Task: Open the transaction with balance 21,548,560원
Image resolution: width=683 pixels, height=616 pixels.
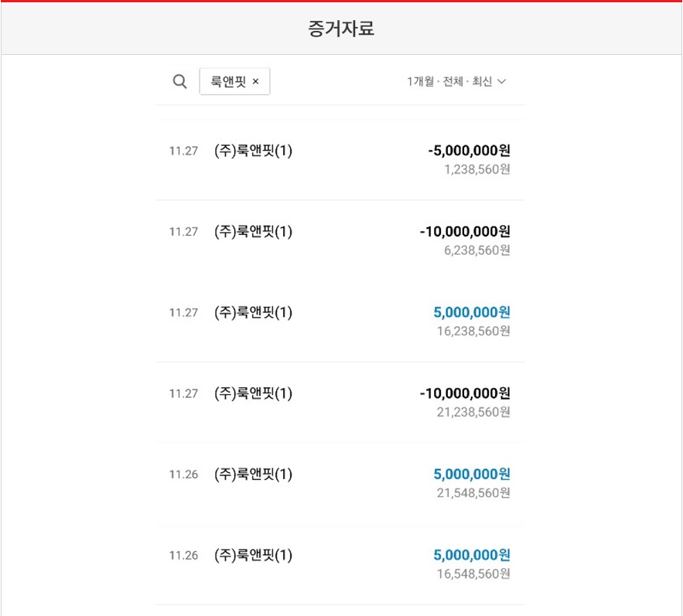Action: coord(340,483)
